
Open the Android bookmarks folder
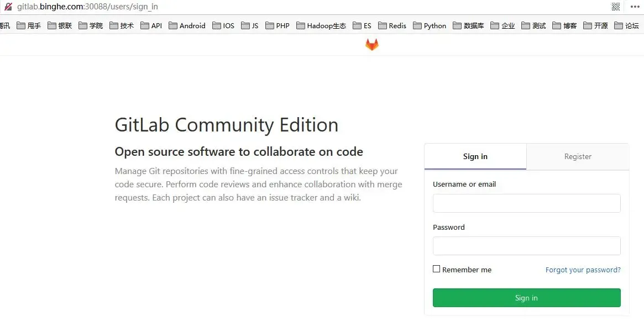[187, 25]
